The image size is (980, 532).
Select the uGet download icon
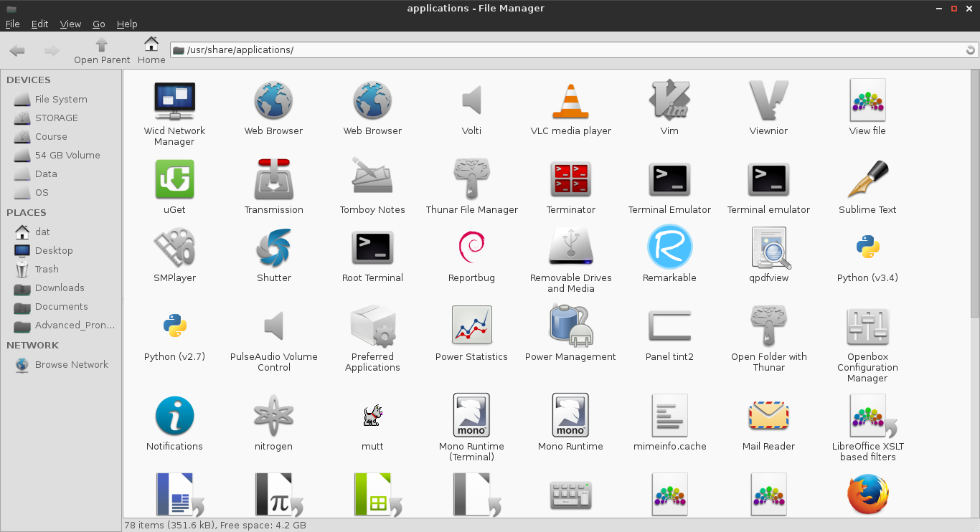pos(174,179)
